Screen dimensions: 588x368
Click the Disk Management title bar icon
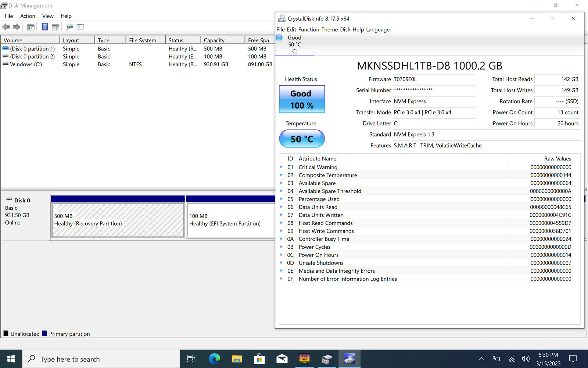[x=4, y=6]
